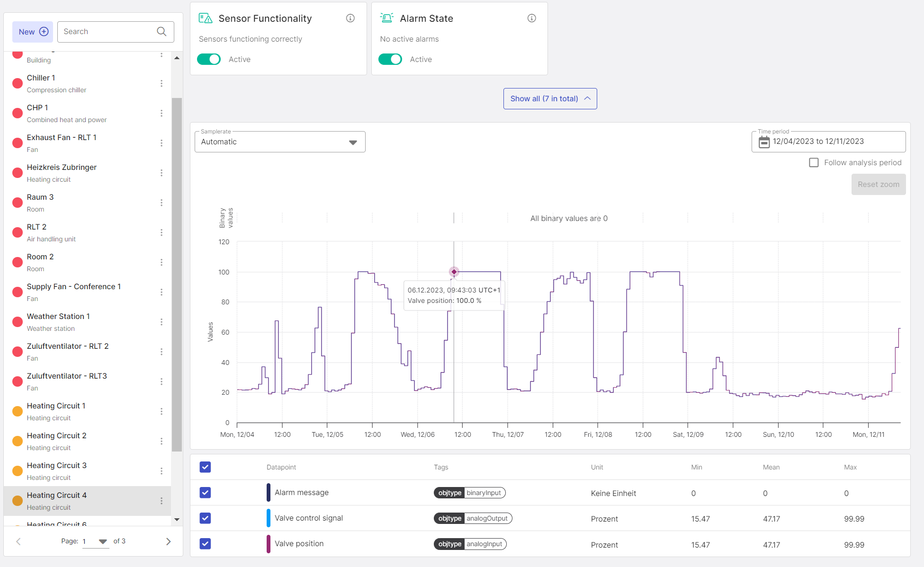Click the binaryInput objtype tag
This screenshot has height=567, width=924.
[470, 493]
